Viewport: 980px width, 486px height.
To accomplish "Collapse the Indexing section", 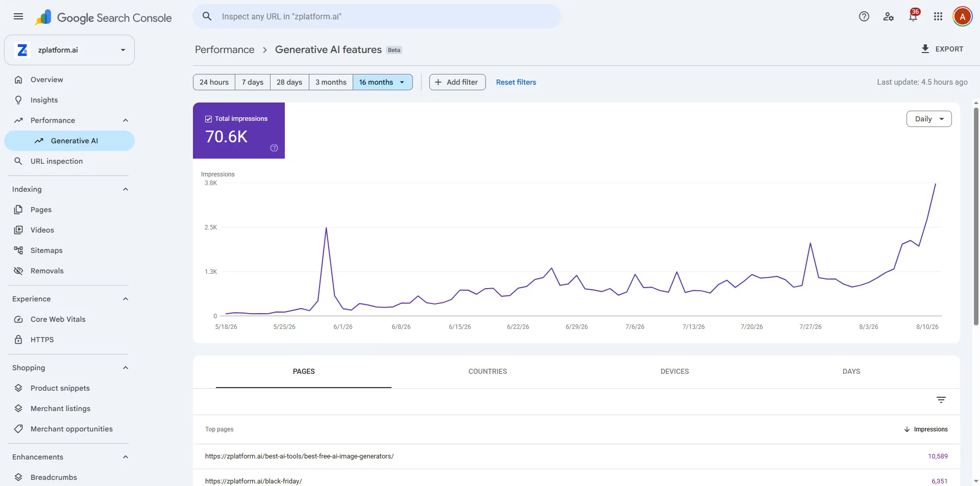I will [x=126, y=189].
